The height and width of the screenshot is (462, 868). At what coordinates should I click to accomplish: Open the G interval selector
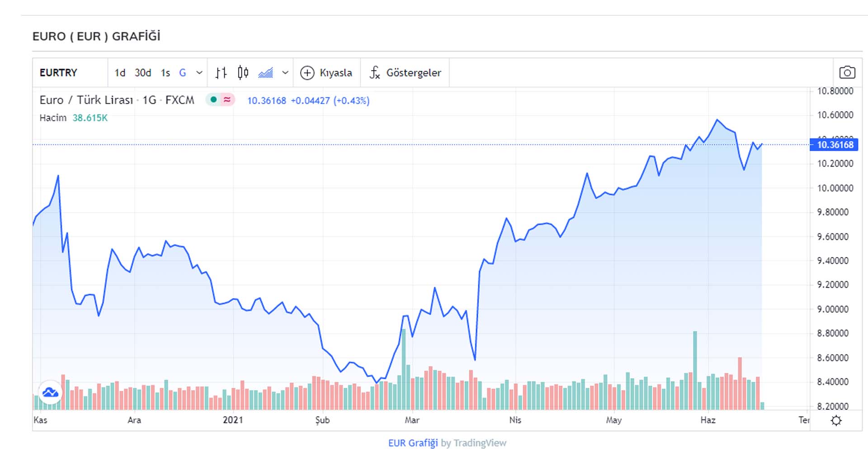[183, 72]
